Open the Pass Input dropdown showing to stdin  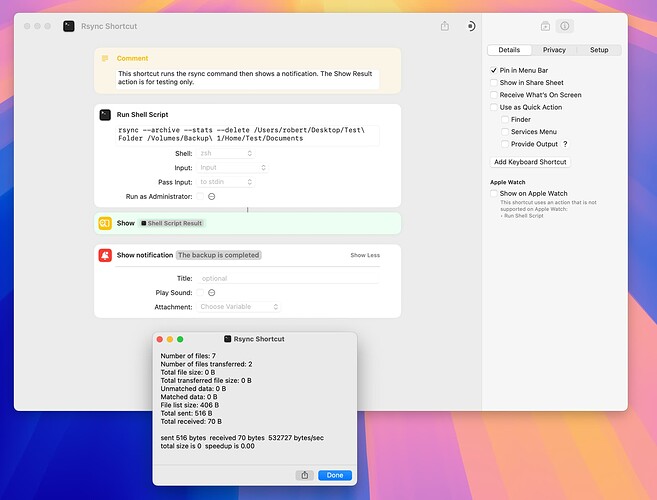point(226,182)
